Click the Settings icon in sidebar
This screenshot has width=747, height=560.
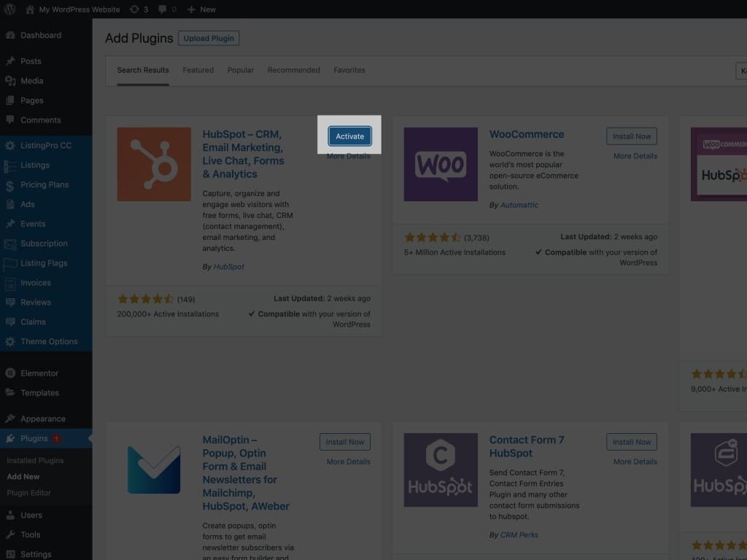[x=10, y=554]
